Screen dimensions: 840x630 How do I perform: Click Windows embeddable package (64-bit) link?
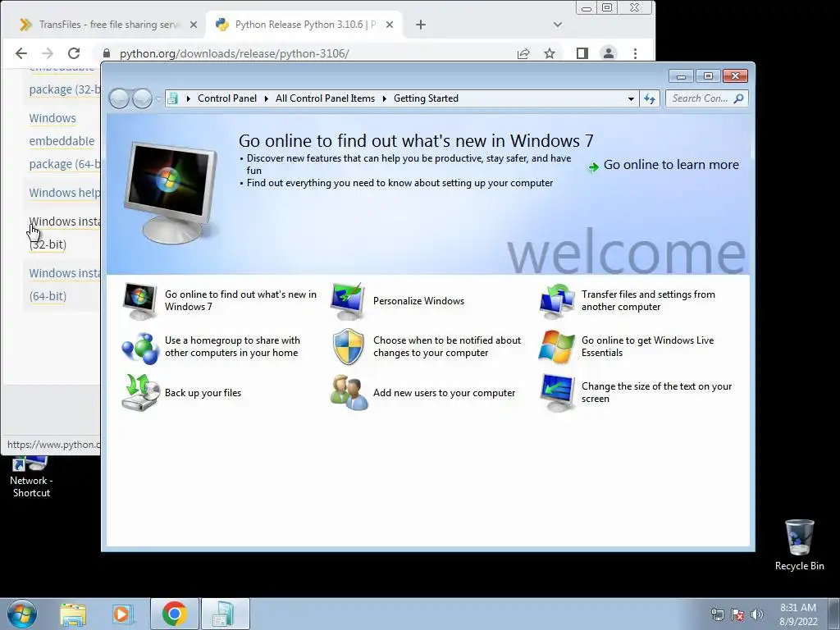click(64, 141)
